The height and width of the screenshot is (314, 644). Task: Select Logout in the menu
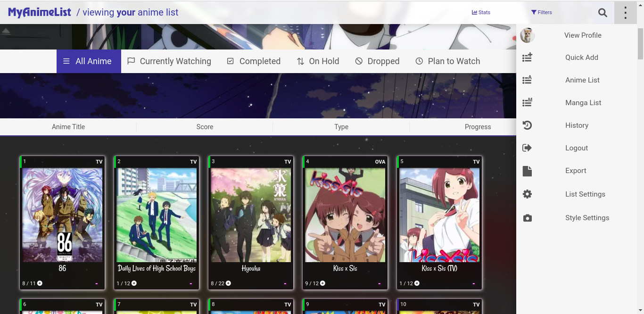point(577,148)
